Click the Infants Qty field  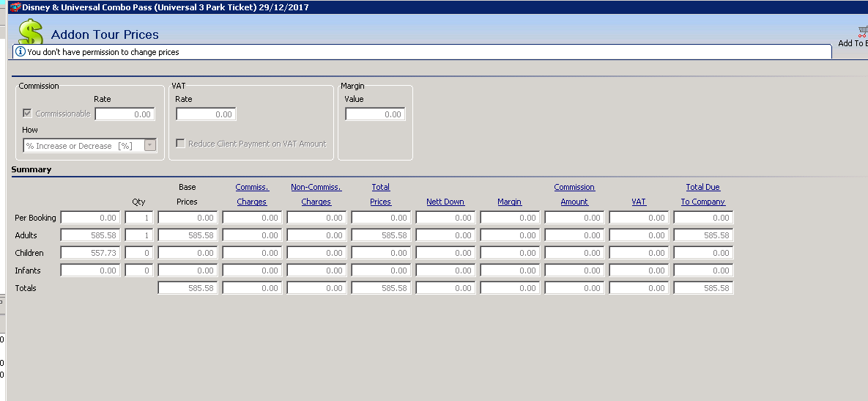(x=139, y=271)
